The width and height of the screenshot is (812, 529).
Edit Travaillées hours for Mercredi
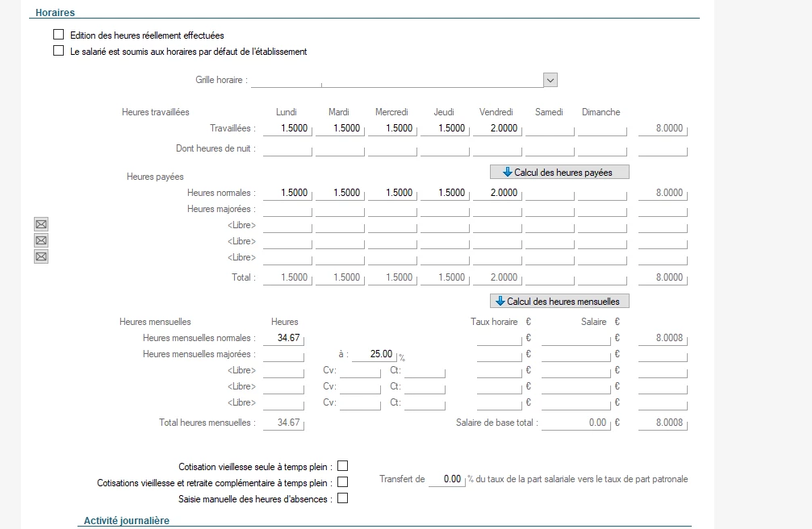392,128
